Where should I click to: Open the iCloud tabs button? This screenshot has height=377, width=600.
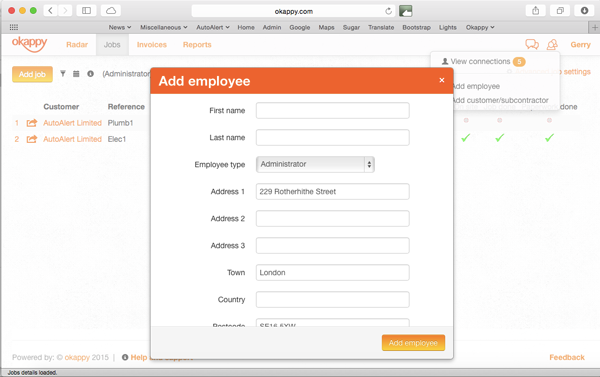tap(111, 10)
